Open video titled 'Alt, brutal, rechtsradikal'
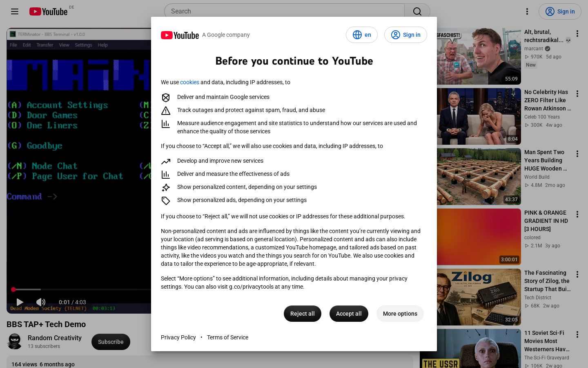 [547, 36]
